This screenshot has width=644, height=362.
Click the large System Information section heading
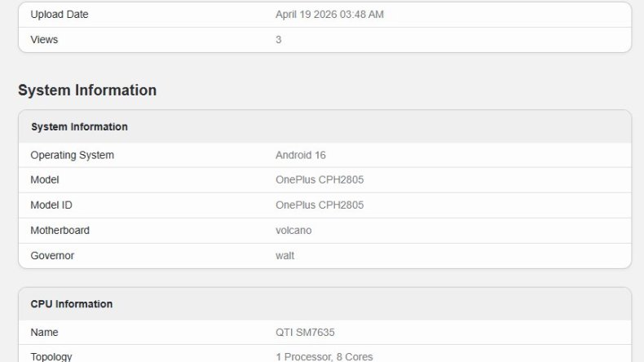(87, 90)
